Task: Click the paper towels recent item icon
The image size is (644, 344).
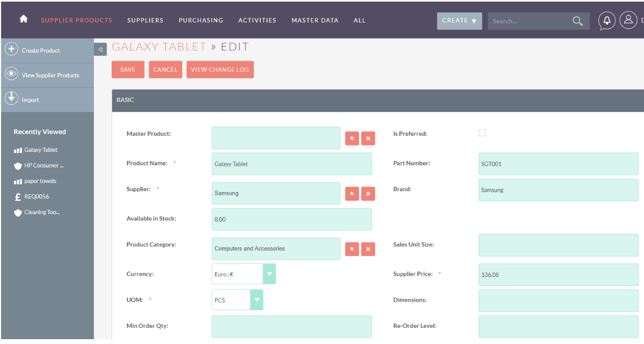Action: pos(18,181)
